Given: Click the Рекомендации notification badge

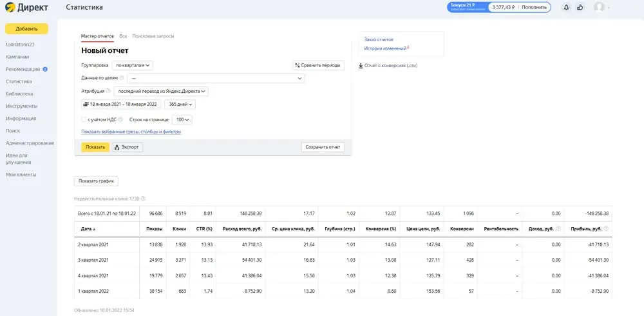Looking at the screenshot, I should pyautogui.click(x=45, y=69).
